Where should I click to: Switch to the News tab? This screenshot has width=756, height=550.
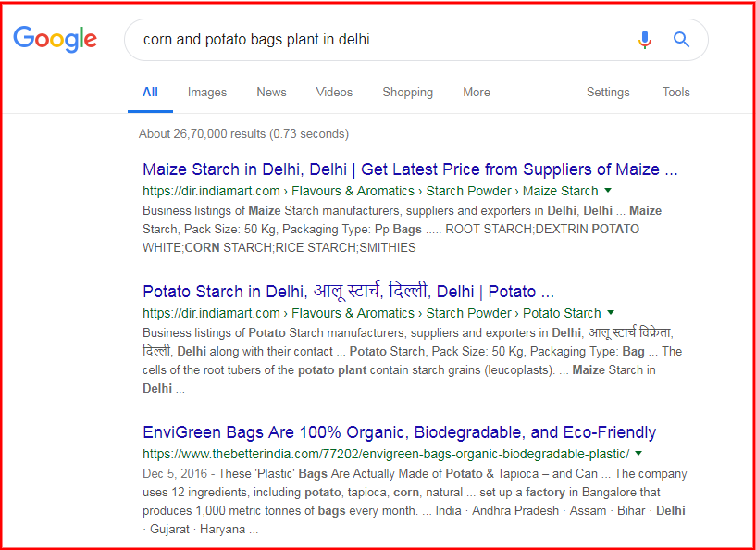[x=271, y=92]
